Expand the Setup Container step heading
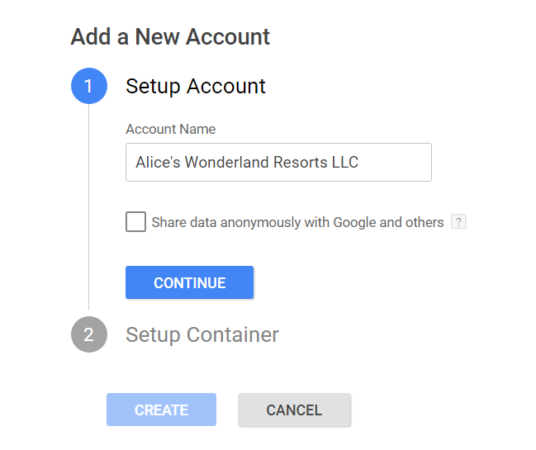Screen dimensions: 536x450 click(x=202, y=335)
